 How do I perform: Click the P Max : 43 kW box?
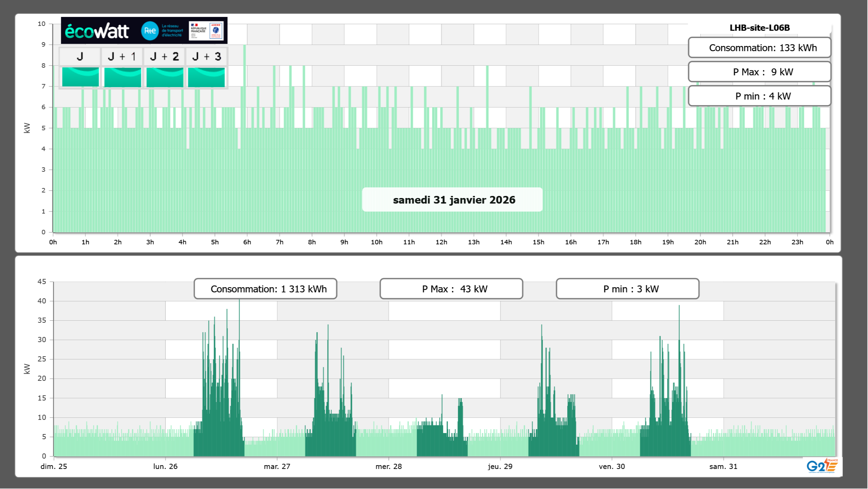451,289
